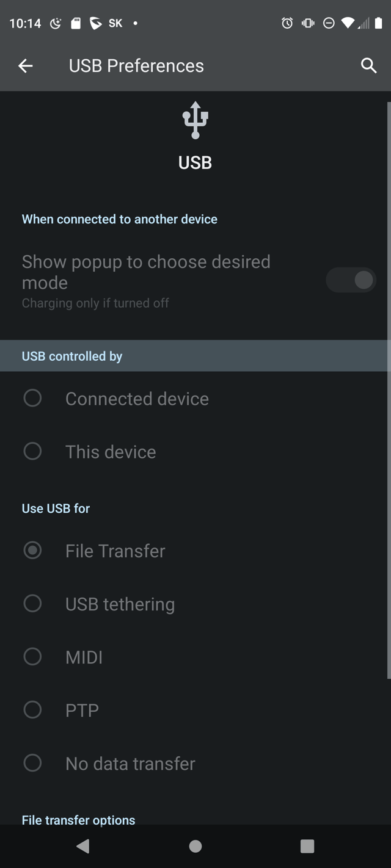Image resolution: width=391 pixels, height=868 pixels.
Task: Go home with the circle navigation button
Action: click(x=195, y=845)
